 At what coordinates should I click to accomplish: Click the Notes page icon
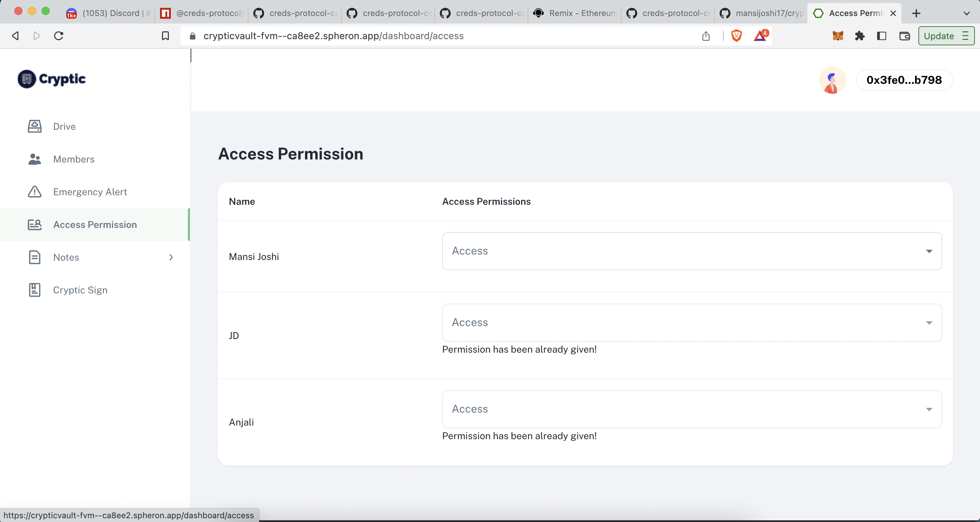[x=35, y=257]
